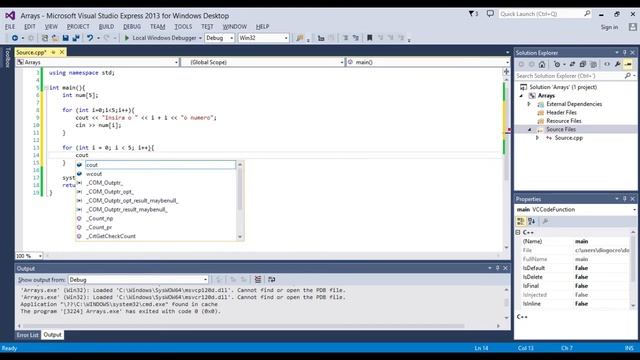The height and width of the screenshot is (360, 640).
Task: Close the Source.cpp tab
Action: click(62, 52)
